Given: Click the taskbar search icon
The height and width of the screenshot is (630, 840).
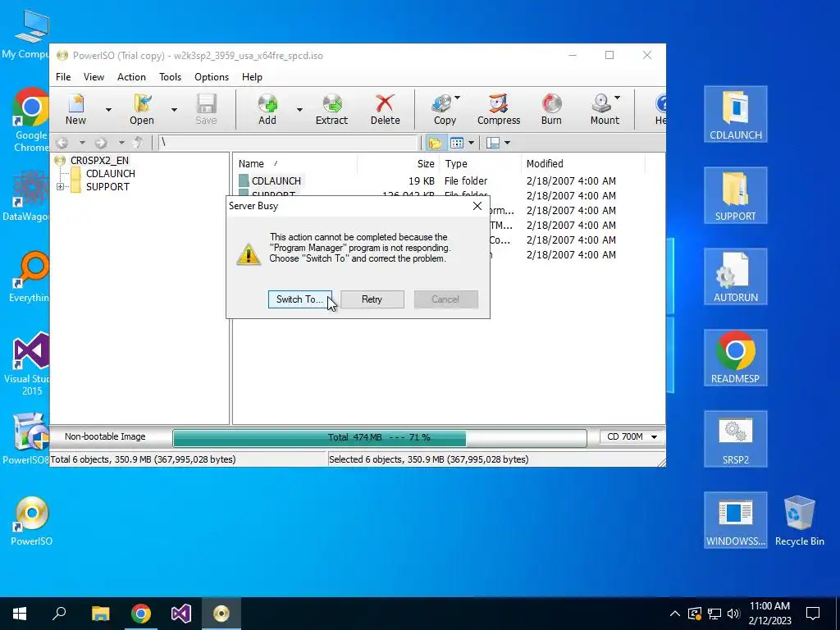Looking at the screenshot, I should coord(59,614).
